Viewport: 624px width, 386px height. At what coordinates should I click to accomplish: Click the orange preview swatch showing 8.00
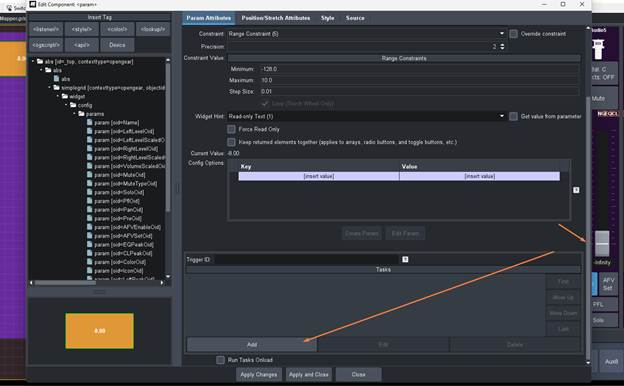[x=99, y=331]
